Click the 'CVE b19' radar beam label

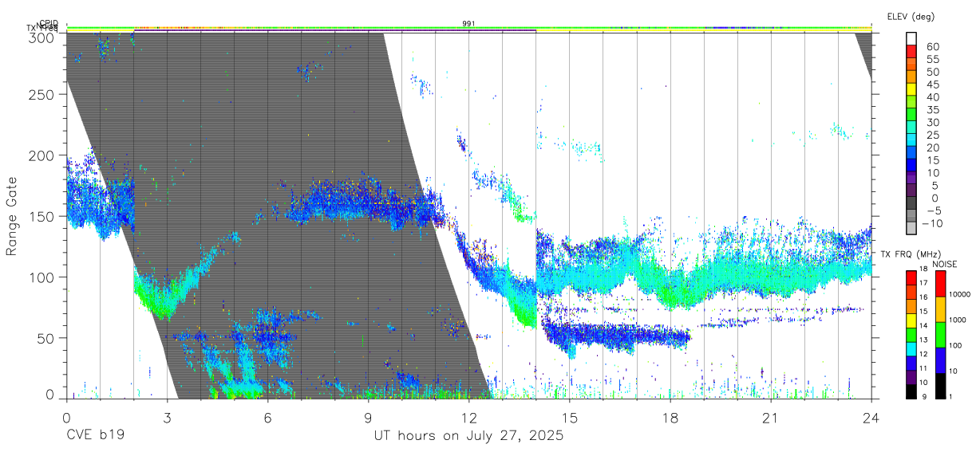pyautogui.click(x=94, y=436)
